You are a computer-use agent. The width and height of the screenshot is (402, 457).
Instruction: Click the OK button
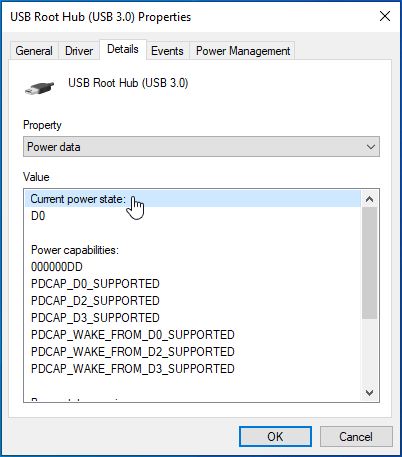[x=275, y=436]
